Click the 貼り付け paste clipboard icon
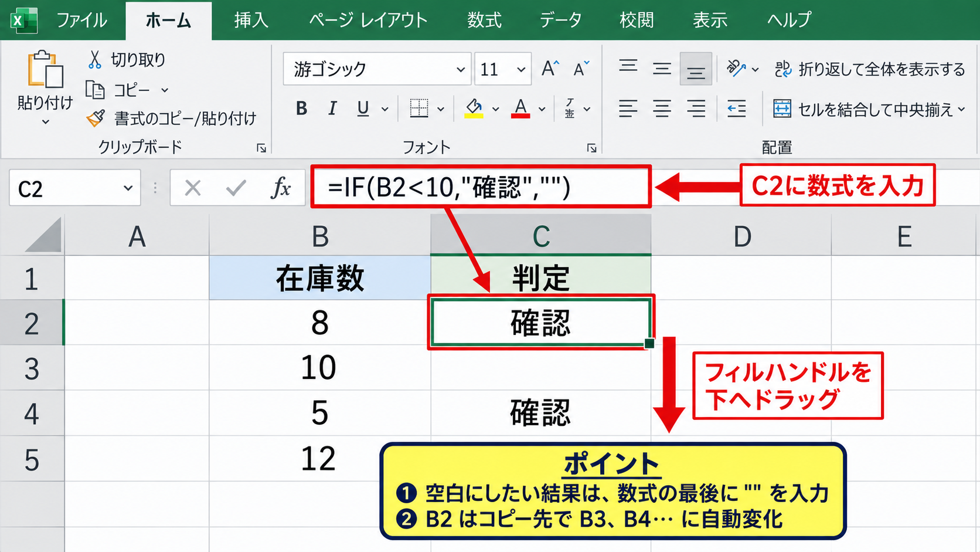The height and width of the screenshot is (552, 980). [x=45, y=69]
